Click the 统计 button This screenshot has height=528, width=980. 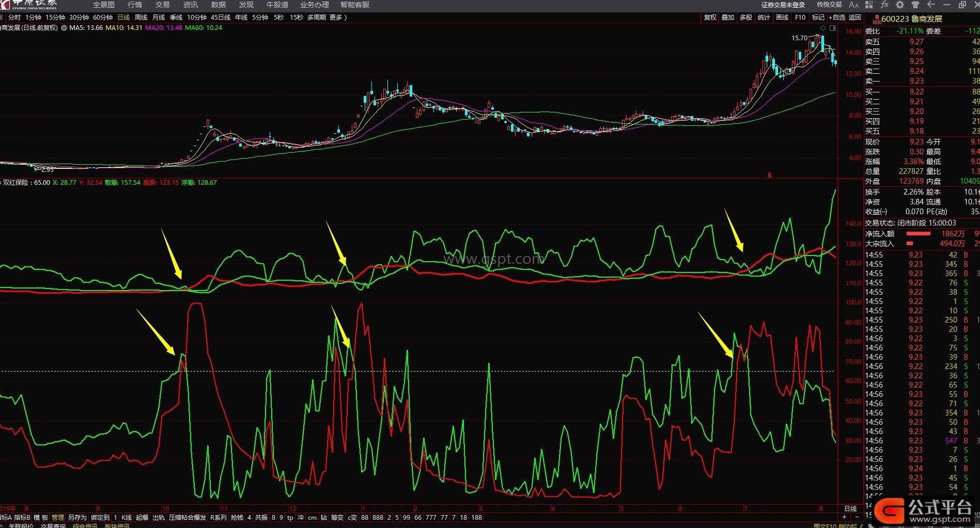tap(764, 18)
